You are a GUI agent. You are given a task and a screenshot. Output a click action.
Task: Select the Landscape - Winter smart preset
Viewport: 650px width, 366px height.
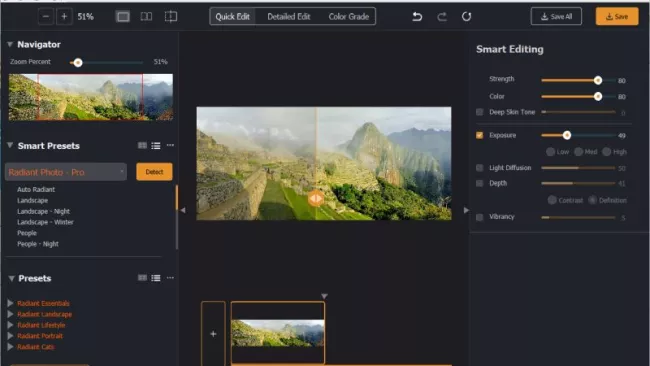pyautogui.click(x=45, y=222)
